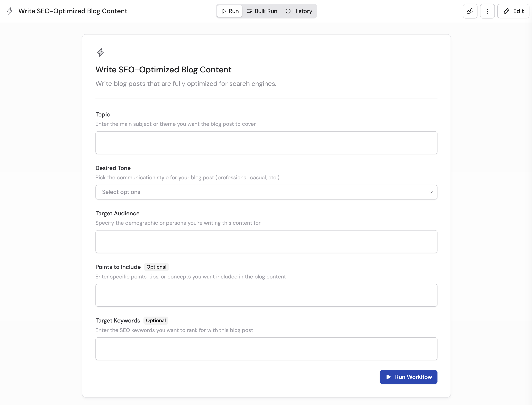Open the Desired Tone options dropdown

266,192
